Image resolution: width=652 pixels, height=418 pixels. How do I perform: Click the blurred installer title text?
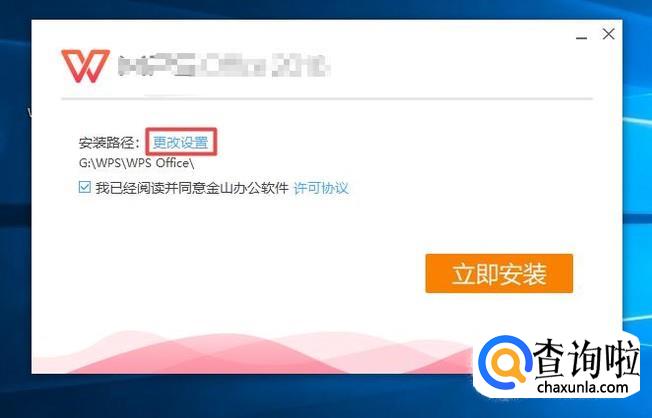click(x=223, y=66)
